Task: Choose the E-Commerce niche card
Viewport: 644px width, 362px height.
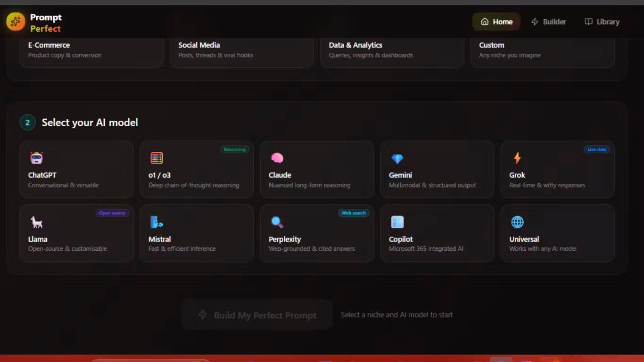Action: (91, 53)
